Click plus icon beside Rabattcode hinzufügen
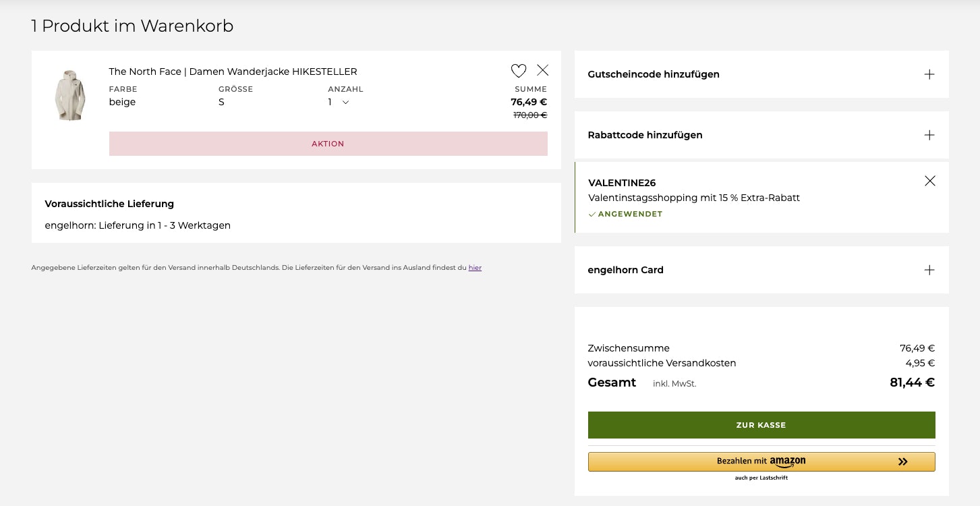 click(929, 135)
